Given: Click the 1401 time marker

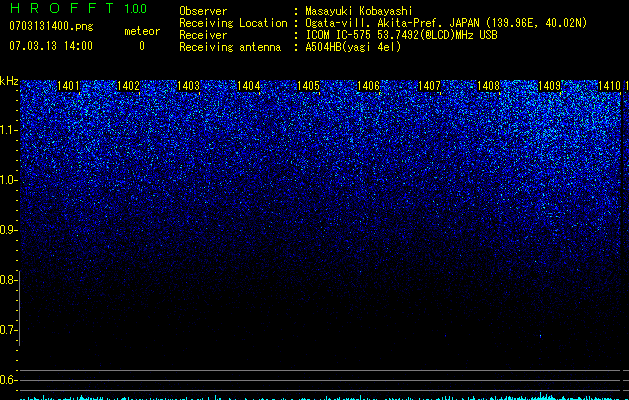Looking at the screenshot, I should tap(69, 86).
